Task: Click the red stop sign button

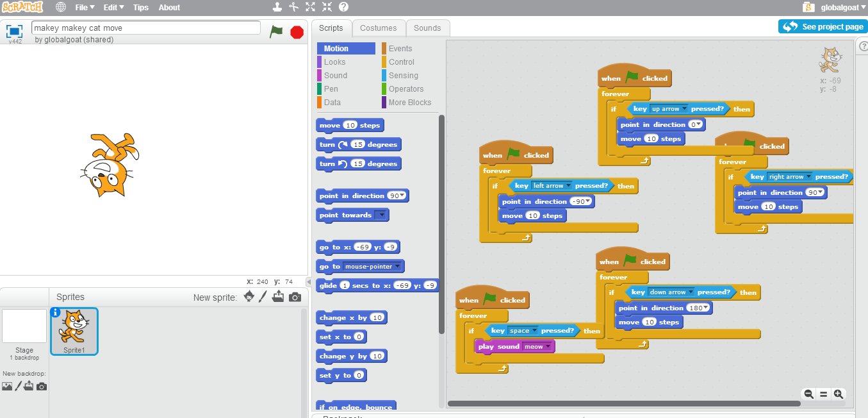Action: 297,32
